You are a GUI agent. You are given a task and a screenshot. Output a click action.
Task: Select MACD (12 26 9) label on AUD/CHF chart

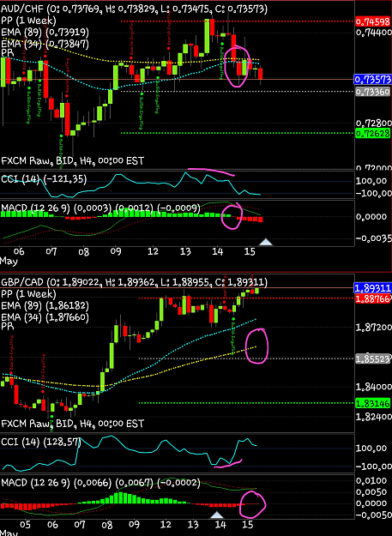pos(100,208)
